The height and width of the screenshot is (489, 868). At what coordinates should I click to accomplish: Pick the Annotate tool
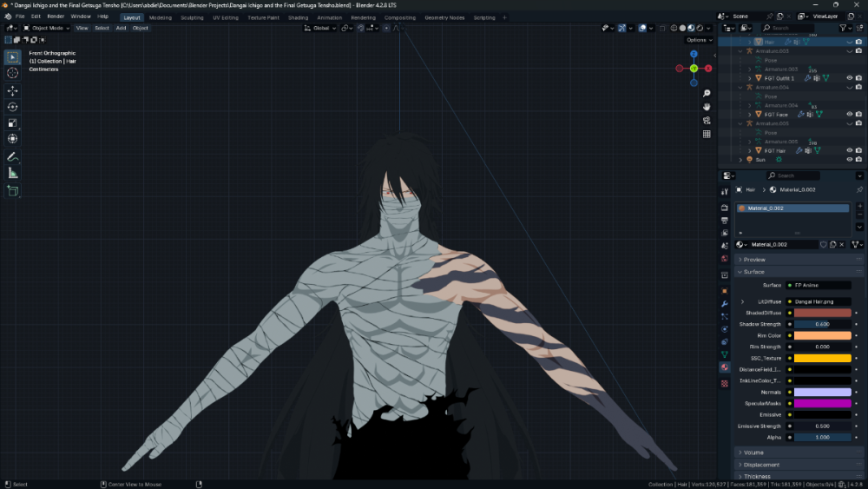point(13,157)
